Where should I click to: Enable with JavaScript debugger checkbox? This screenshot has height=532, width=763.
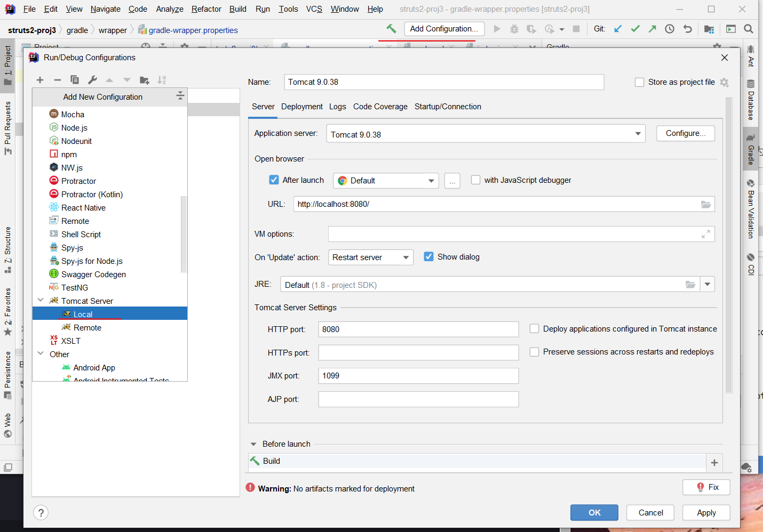click(x=475, y=180)
